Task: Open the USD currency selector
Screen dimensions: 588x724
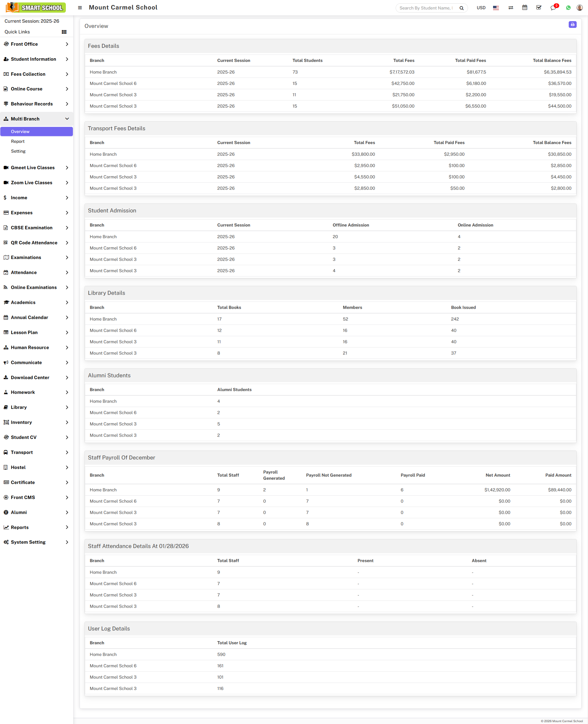Action: (481, 8)
